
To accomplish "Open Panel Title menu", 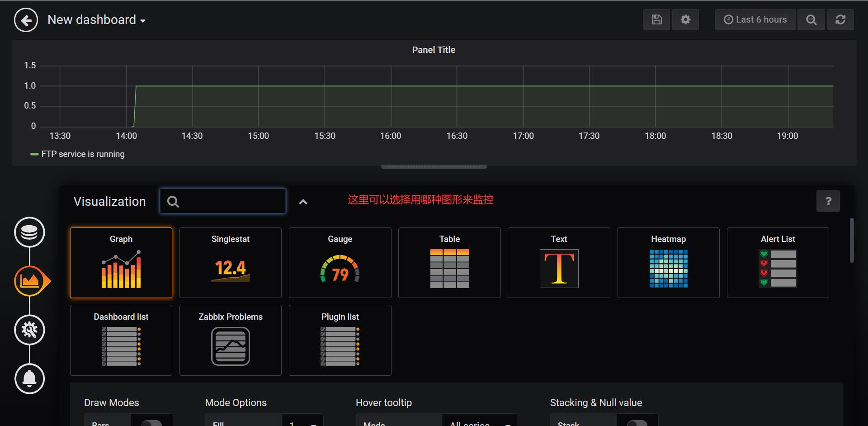I will (434, 50).
